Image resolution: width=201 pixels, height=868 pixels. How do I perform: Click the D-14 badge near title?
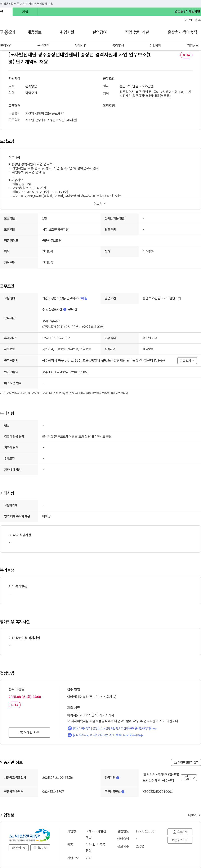pyautogui.click(x=186, y=55)
